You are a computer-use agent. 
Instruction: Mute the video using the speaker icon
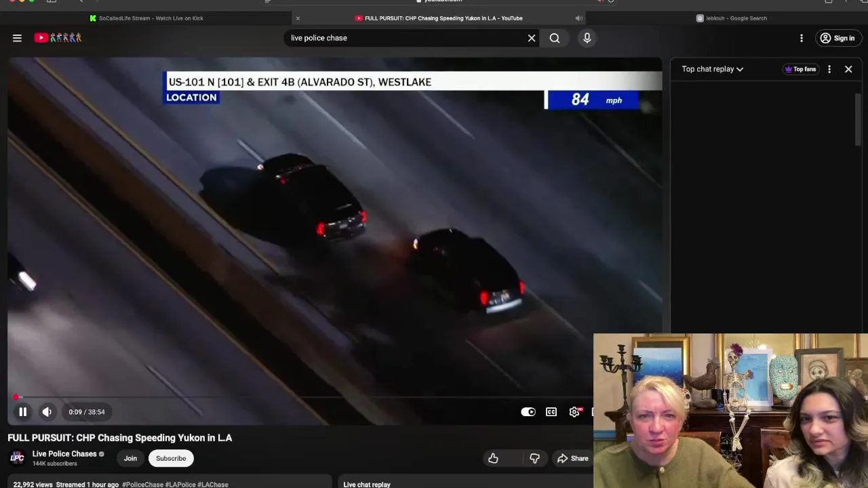(x=47, y=411)
